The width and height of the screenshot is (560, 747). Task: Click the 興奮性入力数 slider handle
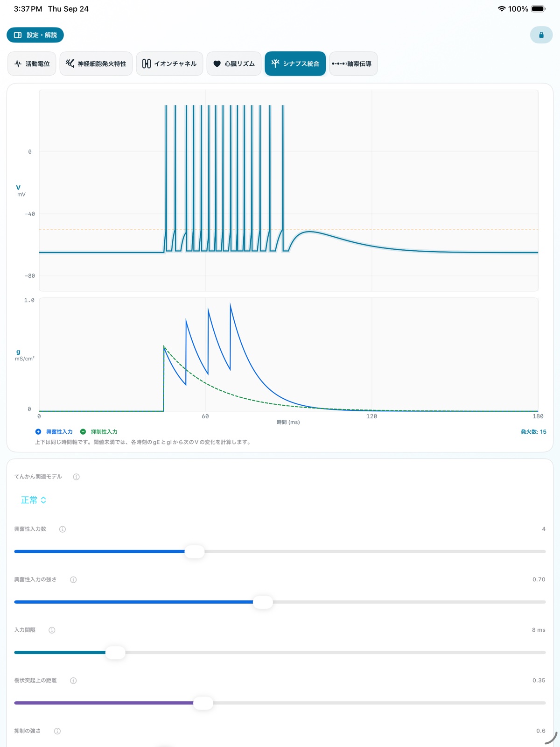[195, 551]
